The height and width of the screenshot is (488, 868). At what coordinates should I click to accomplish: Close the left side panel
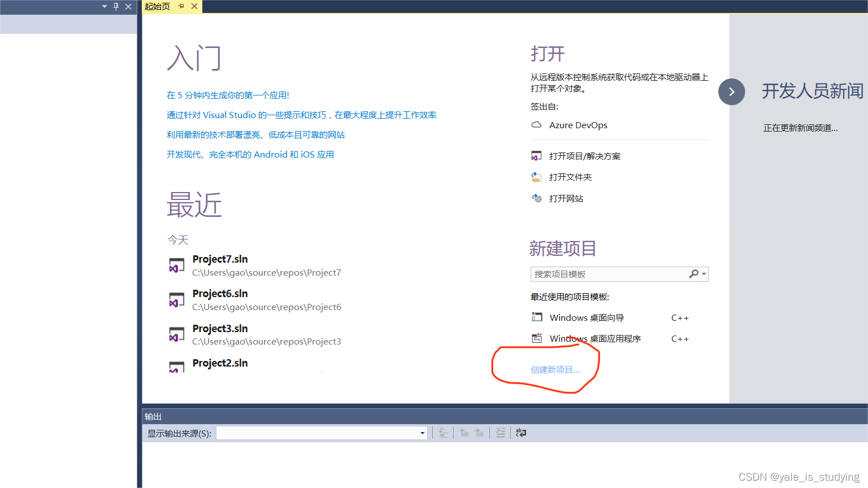[x=128, y=7]
